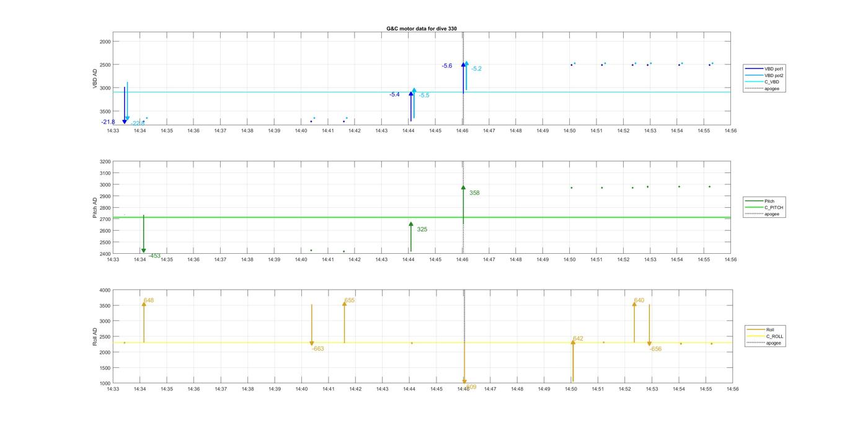Viewport: 868px width, 430px height.
Task: Click the '-453' pitch data label
Action: (x=154, y=256)
